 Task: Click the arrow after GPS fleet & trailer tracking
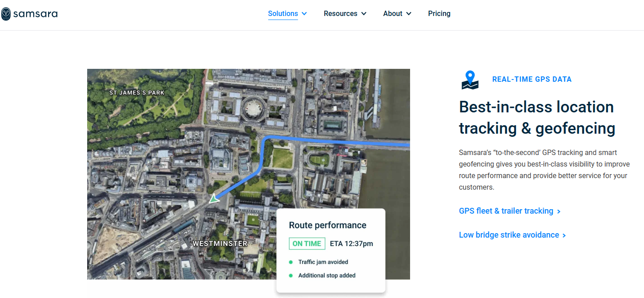click(x=559, y=211)
